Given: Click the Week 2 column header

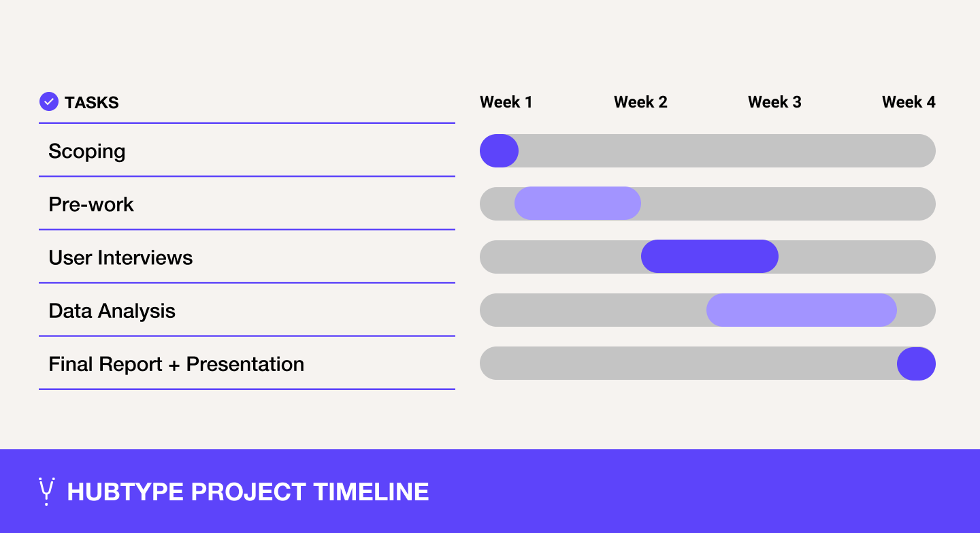Looking at the screenshot, I should 640,102.
